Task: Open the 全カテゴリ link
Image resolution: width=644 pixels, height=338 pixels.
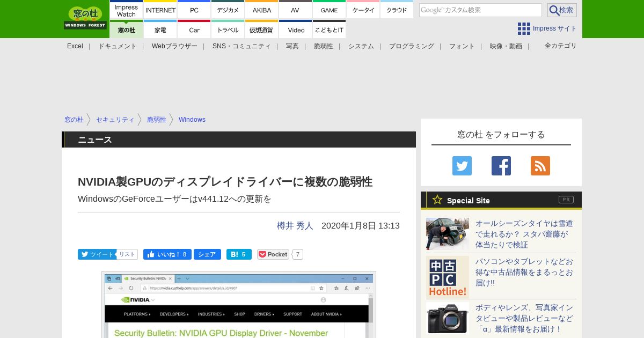Action: pyautogui.click(x=561, y=46)
